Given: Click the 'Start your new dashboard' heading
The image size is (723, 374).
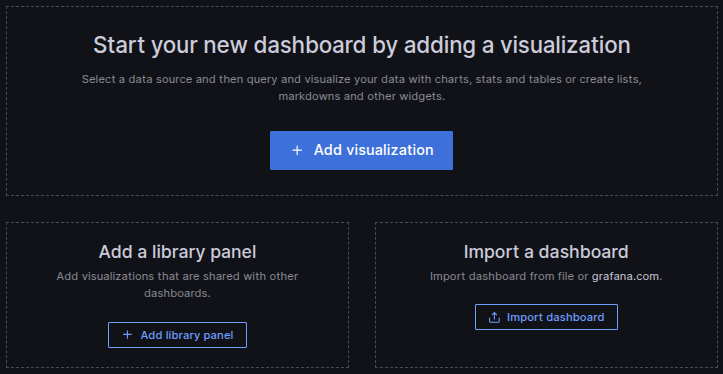Looking at the screenshot, I should (x=362, y=46).
